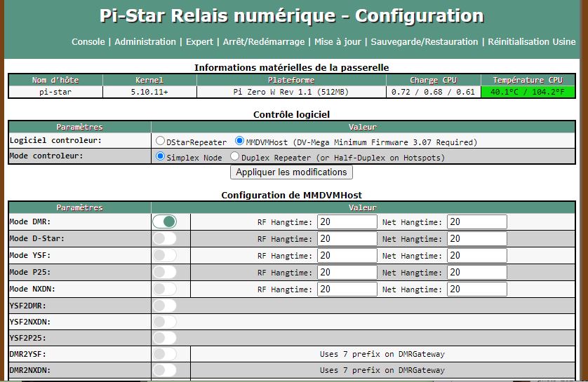Focus DMR Net Hangtime field
The height and width of the screenshot is (382, 588).
click(x=477, y=221)
